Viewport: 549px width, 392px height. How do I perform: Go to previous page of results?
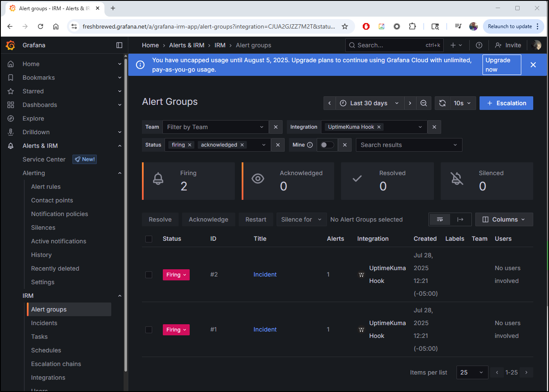[497, 372]
